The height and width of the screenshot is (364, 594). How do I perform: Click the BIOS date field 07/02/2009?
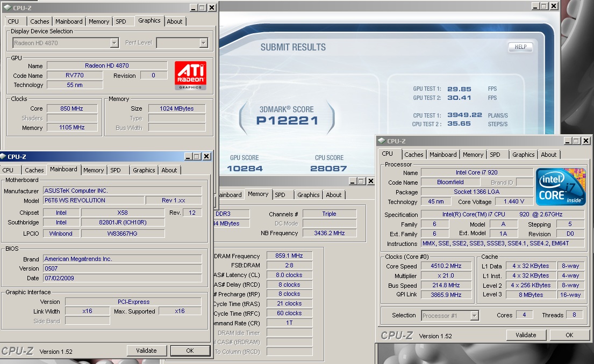123,278
